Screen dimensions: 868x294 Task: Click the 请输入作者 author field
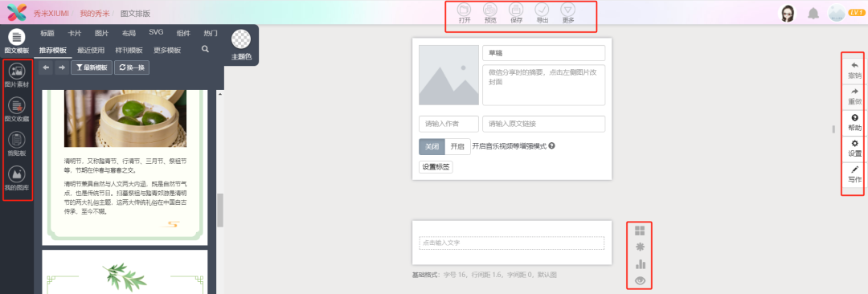click(x=449, y=124)
